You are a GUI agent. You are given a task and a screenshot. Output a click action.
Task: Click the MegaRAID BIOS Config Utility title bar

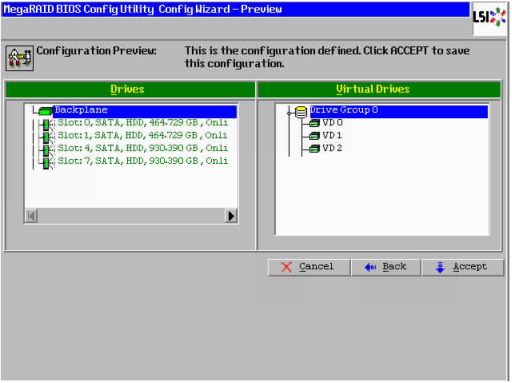point(235,9)
